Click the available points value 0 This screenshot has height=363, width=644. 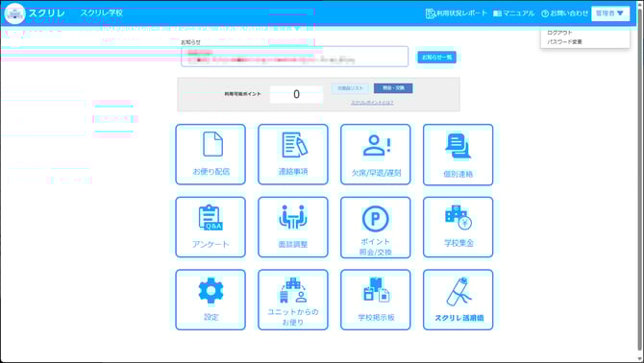coord(296,94)
